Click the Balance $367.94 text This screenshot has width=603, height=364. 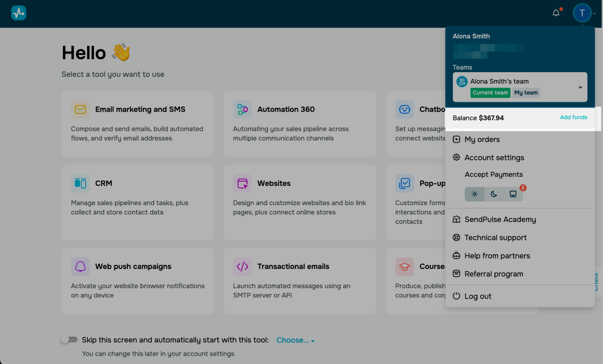[478, 118]
